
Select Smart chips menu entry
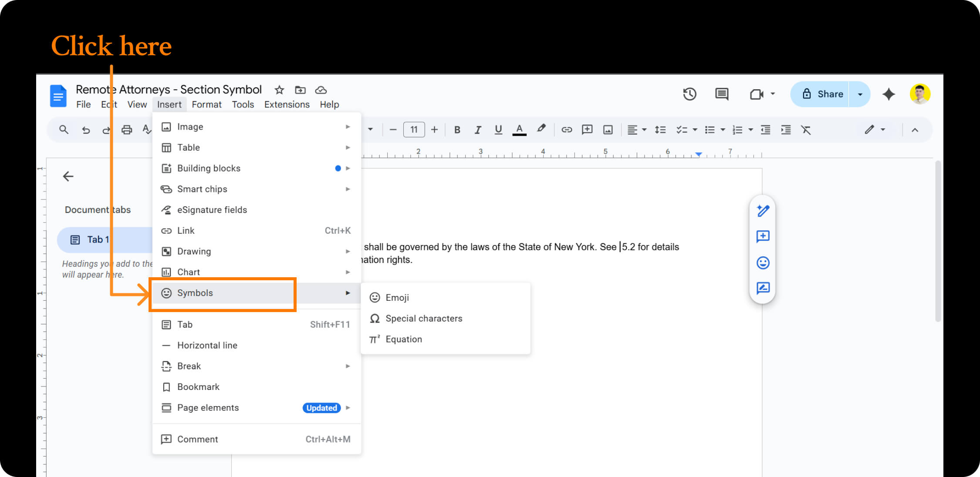coord(257,189)
